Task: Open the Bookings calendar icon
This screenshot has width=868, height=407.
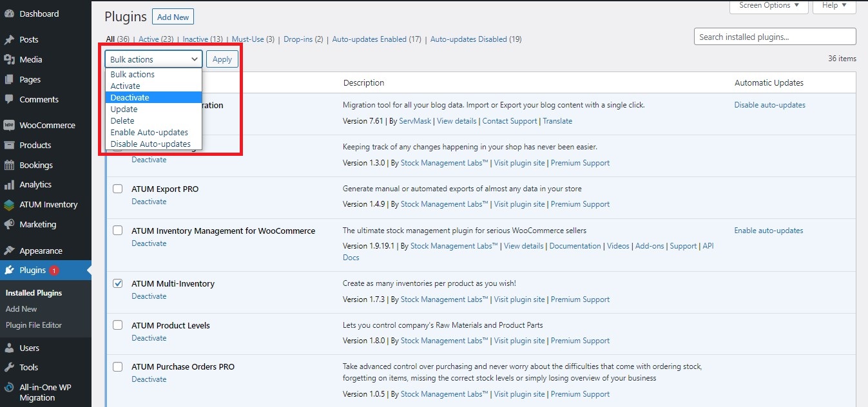Action: (9, 165)
